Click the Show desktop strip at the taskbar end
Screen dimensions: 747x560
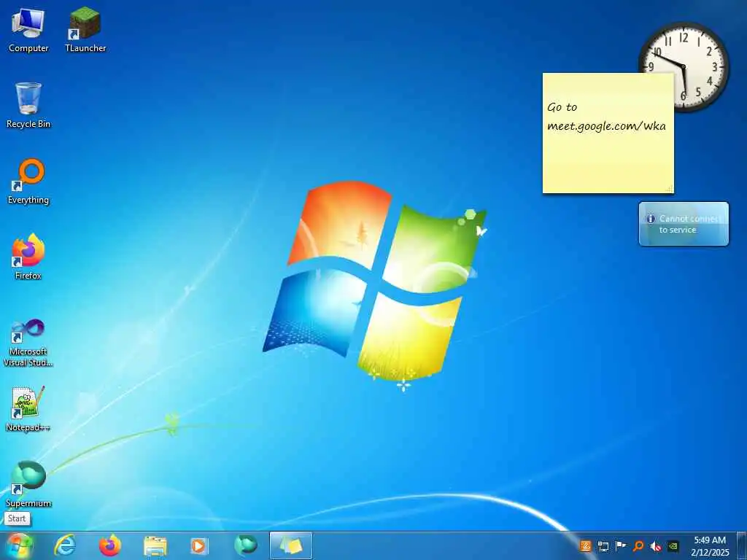point(741,545)
